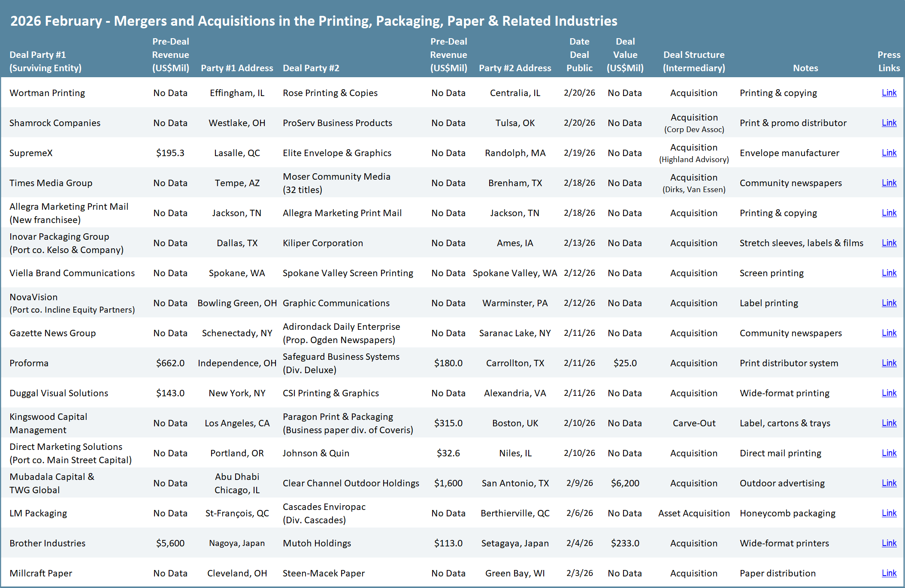Image resolution: width=905 pixels, height=588 pixels.
Task: Click the report title heading
Action: pos(313,21)
